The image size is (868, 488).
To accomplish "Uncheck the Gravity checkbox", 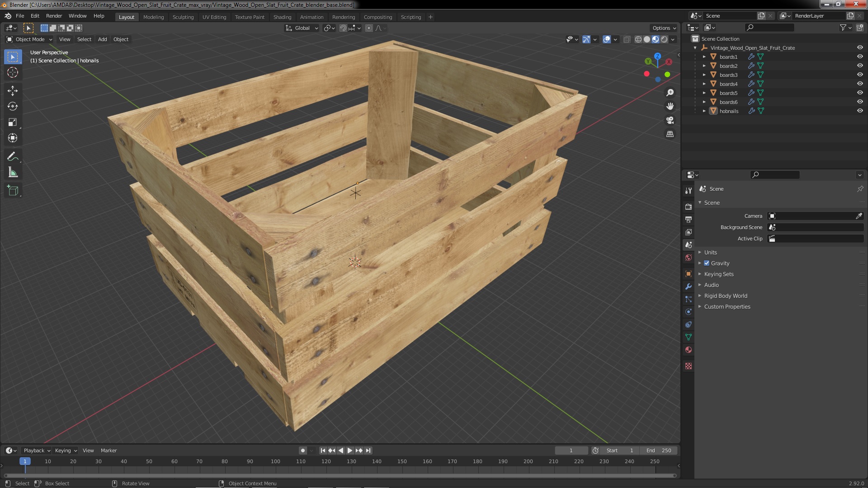I will (707, 263).
